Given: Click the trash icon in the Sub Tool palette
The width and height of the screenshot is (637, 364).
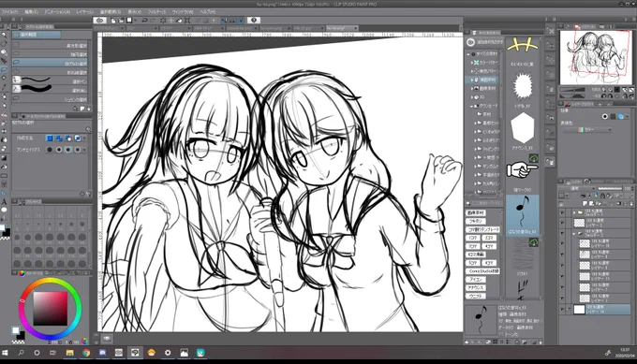Looking at the screenshot, I should tap(89, 109).
